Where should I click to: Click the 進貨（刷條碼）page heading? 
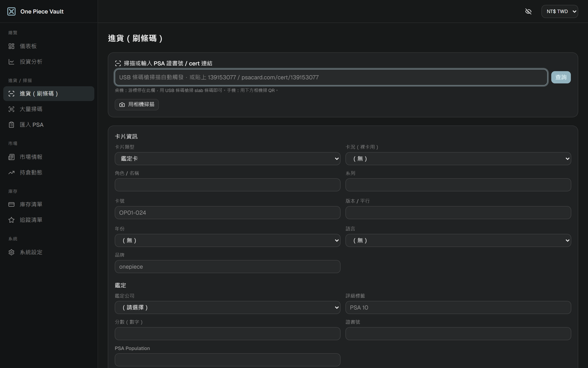tap(135, 38)
